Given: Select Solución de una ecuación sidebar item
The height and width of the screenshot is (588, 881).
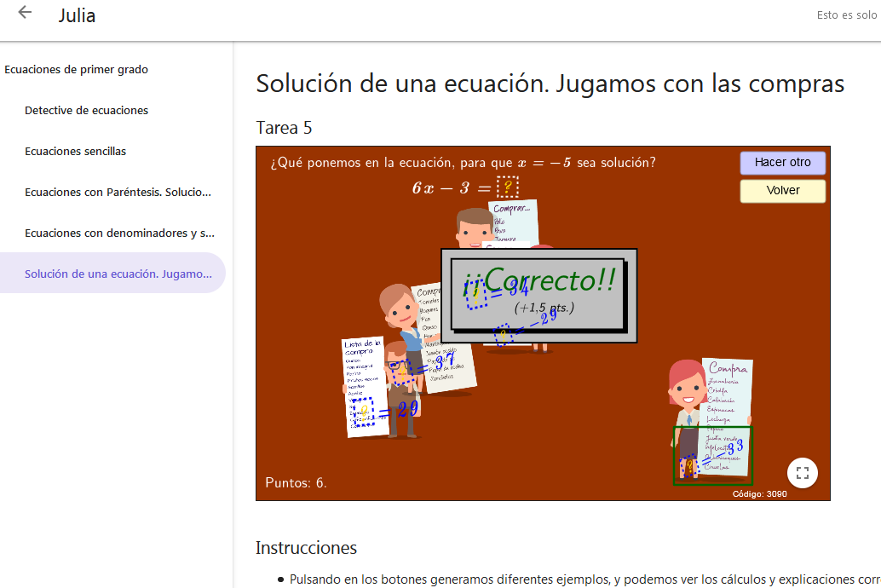Looking at the screenshot, I should (x=113, y=274).
